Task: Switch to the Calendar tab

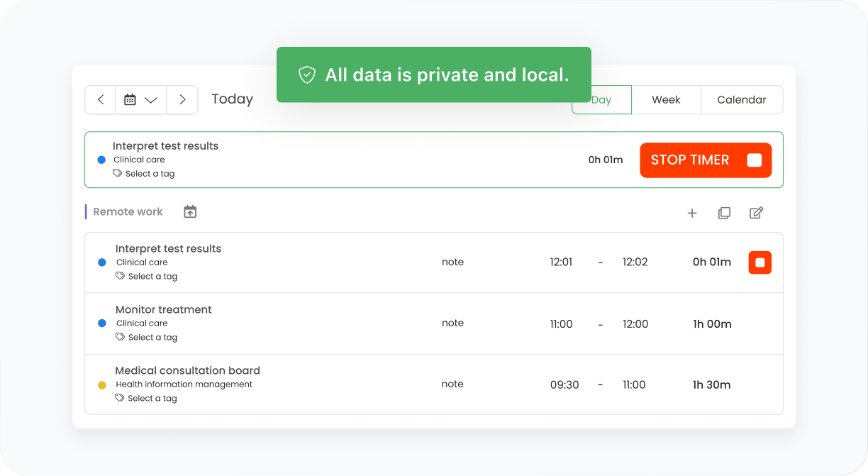Action: 742,100
